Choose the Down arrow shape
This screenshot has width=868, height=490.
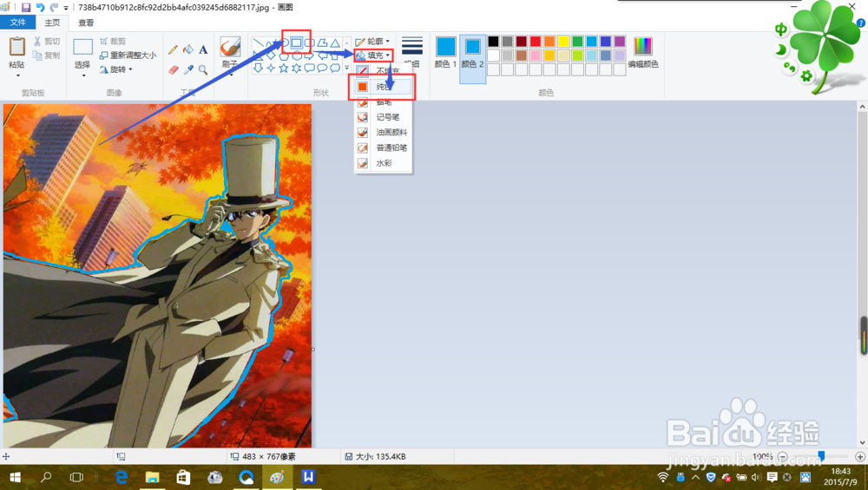coord(258,68)
